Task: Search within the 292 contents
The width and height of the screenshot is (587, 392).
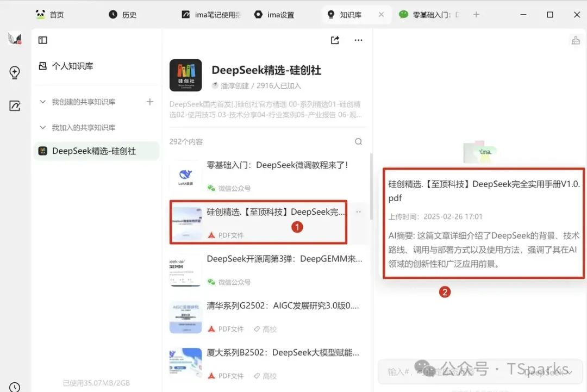Action: click(358, 141)
